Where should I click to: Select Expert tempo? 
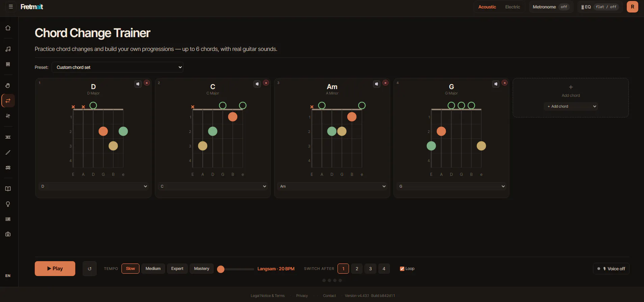(x=177, y=269)
